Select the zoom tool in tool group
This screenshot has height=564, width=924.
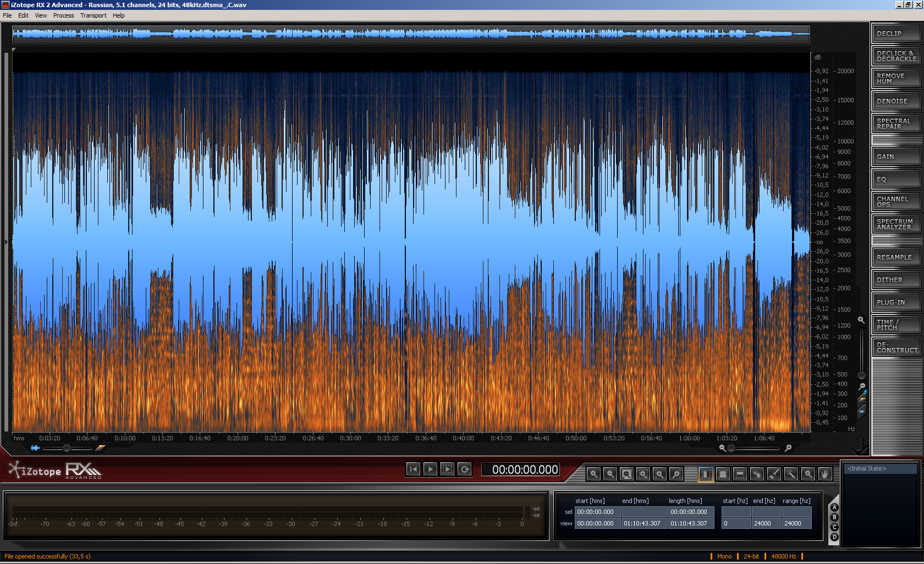[808, 474]
